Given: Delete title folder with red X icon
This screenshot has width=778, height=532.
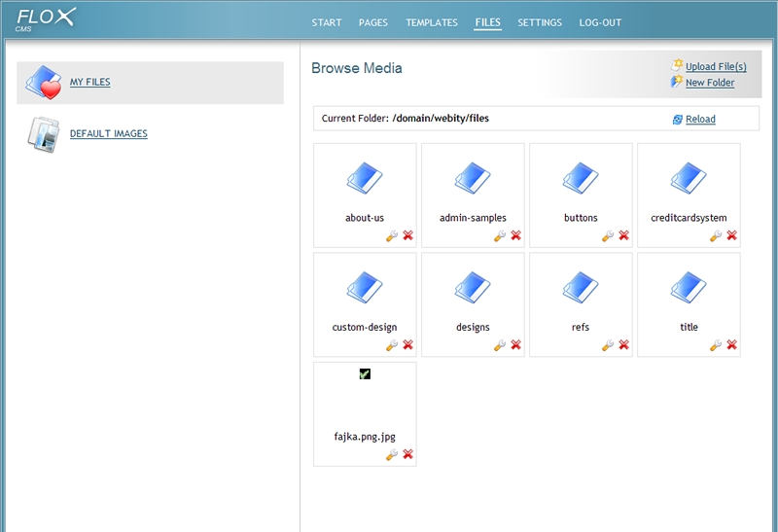Looking at the screenshot, I should coord(732,344).
